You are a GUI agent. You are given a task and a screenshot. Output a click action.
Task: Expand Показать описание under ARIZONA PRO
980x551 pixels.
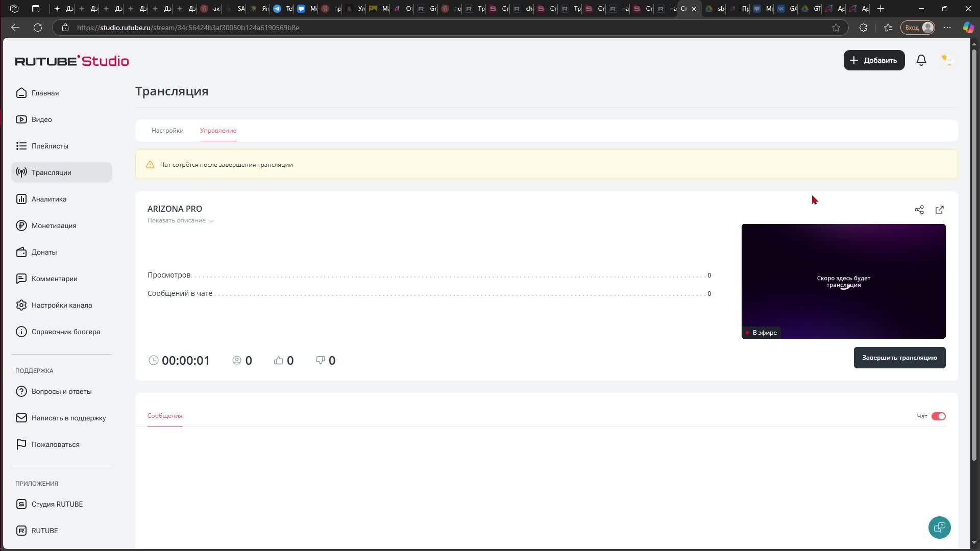click(180, 220)
